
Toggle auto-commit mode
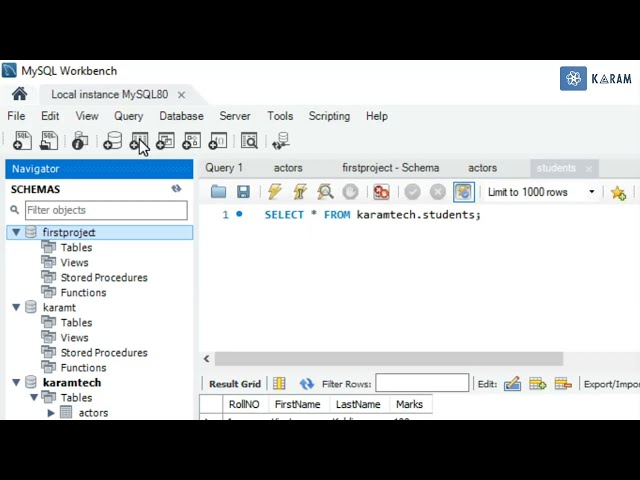pos(464,192)
